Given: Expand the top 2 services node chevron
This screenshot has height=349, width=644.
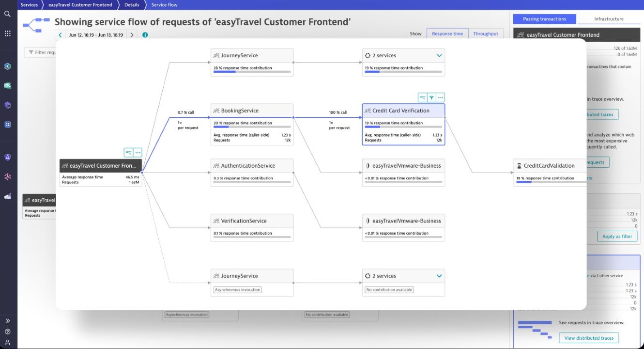Looking at the screenshot, I should 439,56.
